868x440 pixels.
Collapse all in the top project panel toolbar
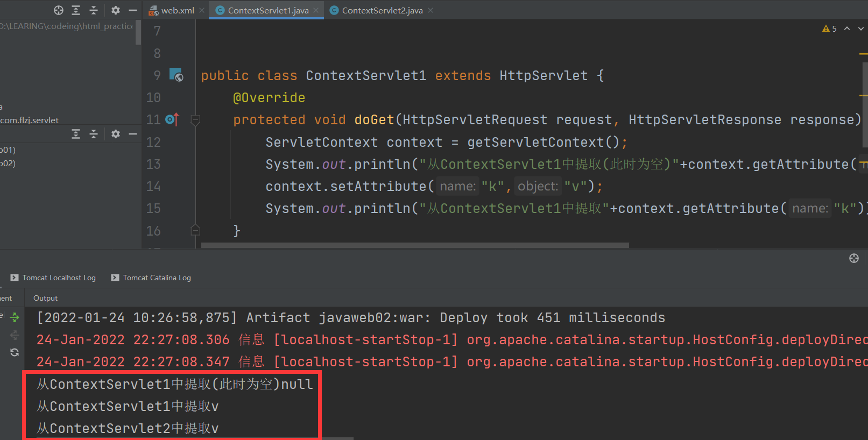(94, 10)
